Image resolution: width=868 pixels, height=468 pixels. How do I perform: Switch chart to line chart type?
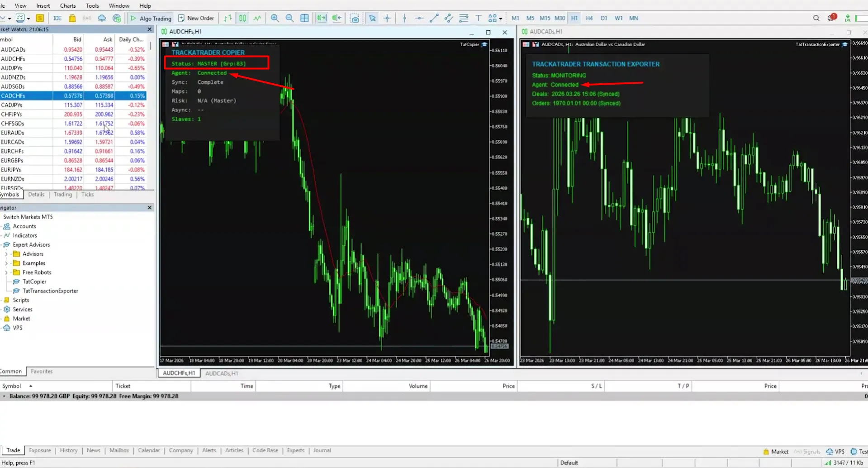pos(257,18)
